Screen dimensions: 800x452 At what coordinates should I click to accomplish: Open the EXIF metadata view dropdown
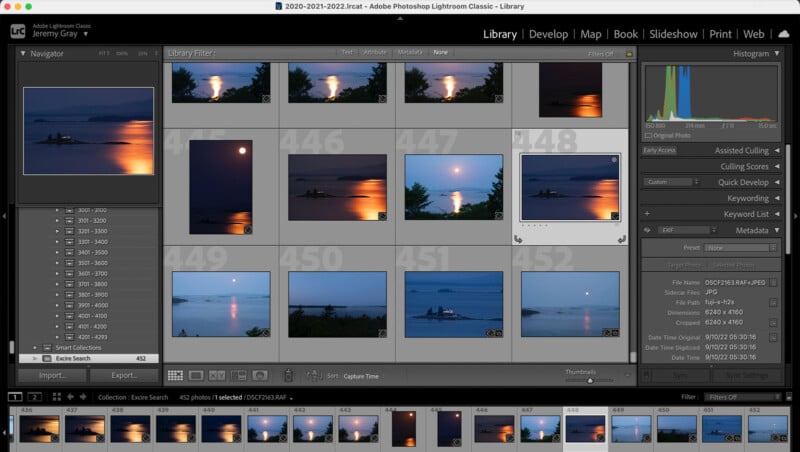click(x=687, y=230)
